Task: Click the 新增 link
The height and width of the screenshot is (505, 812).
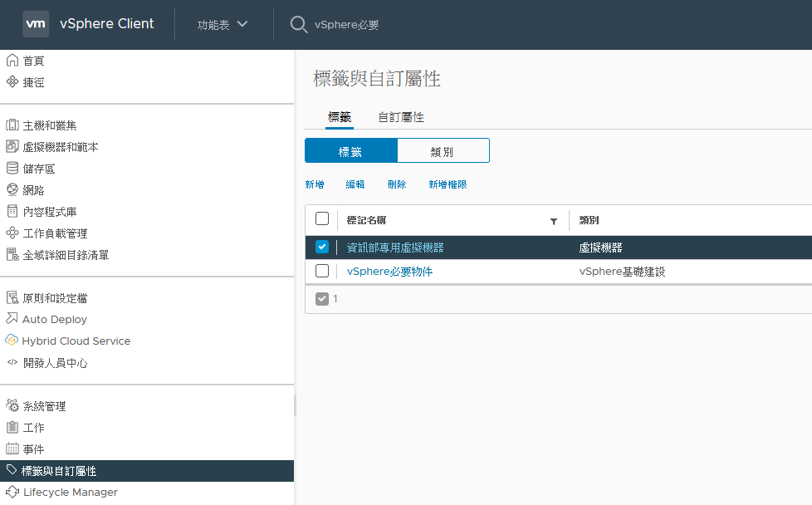Action: 315,184
